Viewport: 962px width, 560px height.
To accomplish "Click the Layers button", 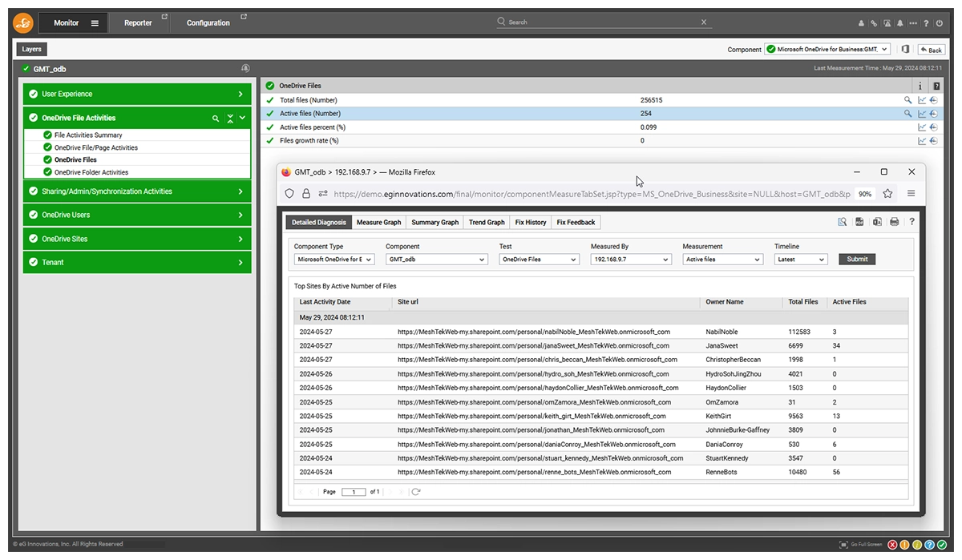I will (x=32, y=50).
